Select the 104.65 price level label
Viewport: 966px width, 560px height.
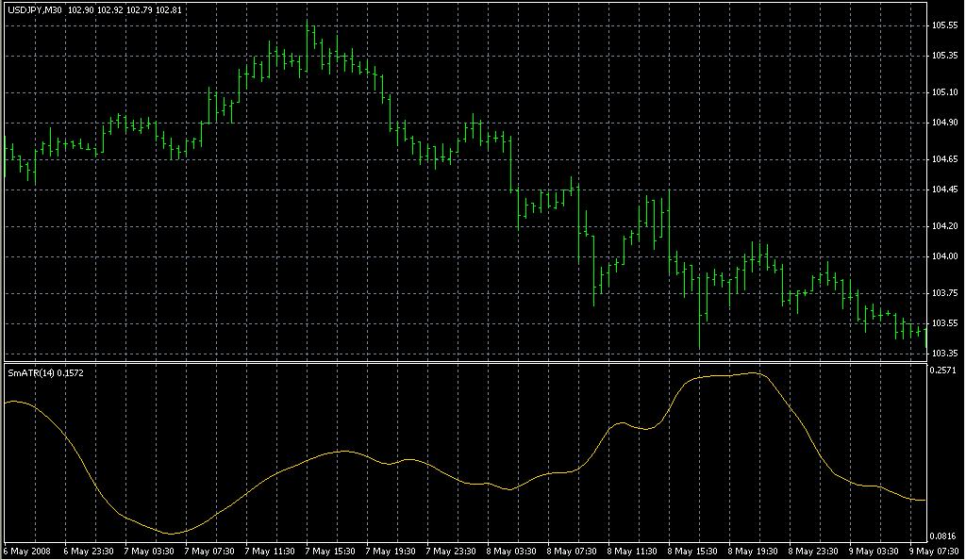tap(944, 159)
